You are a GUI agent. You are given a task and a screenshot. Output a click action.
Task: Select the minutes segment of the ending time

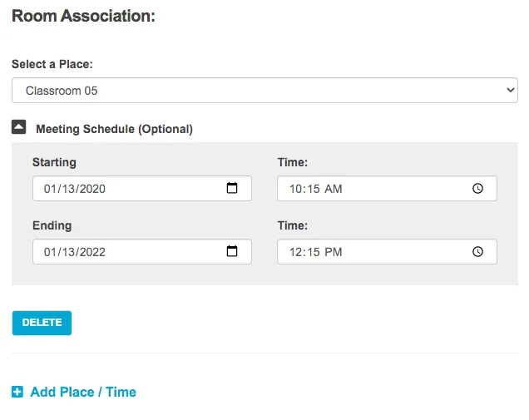[314, 252]
